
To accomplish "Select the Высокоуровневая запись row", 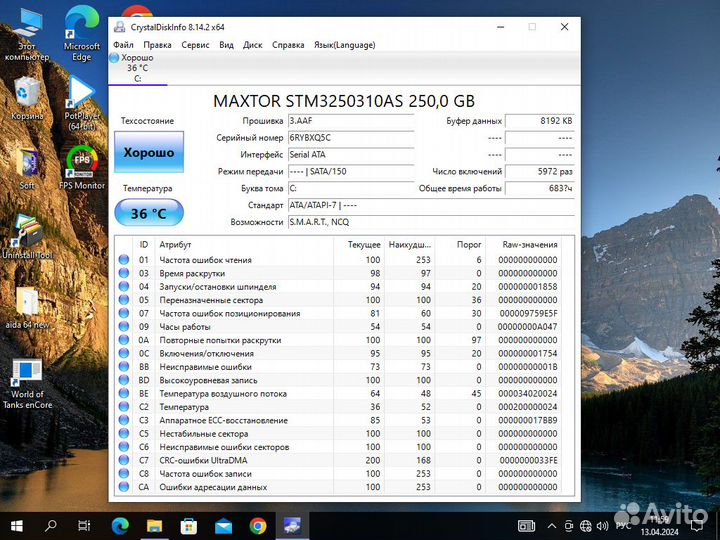I will coord(338,380).
